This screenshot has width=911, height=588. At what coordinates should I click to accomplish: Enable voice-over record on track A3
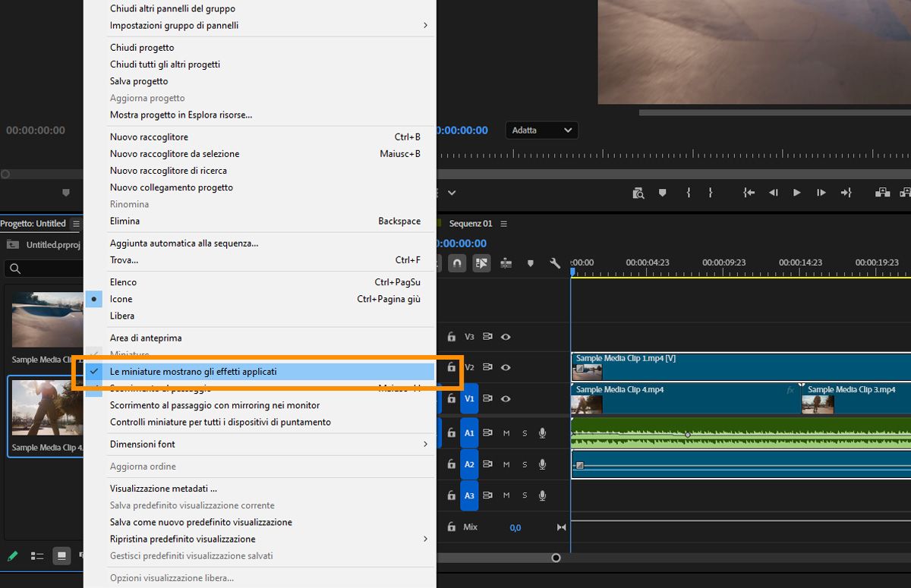pos(542,495)
